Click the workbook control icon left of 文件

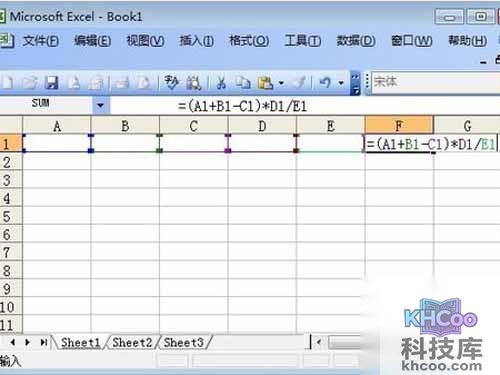click(x=6, y=41)
